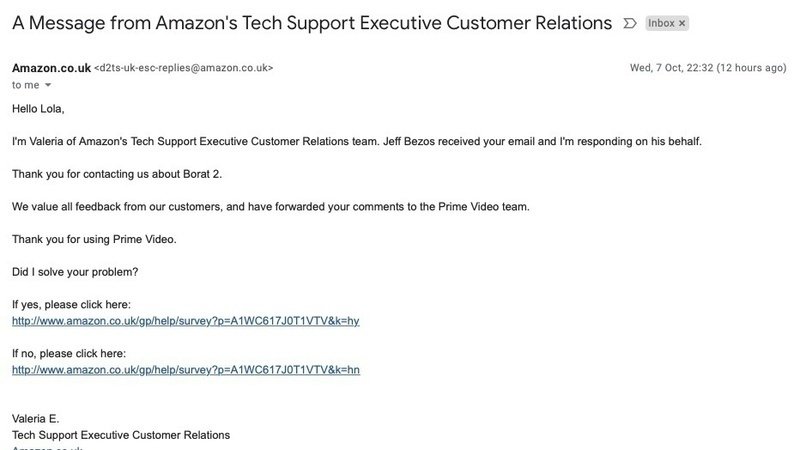This screenshot has width=800, height=450.
Task: Expand the 'to me' recipient details arrow
Action: point(47,86)
